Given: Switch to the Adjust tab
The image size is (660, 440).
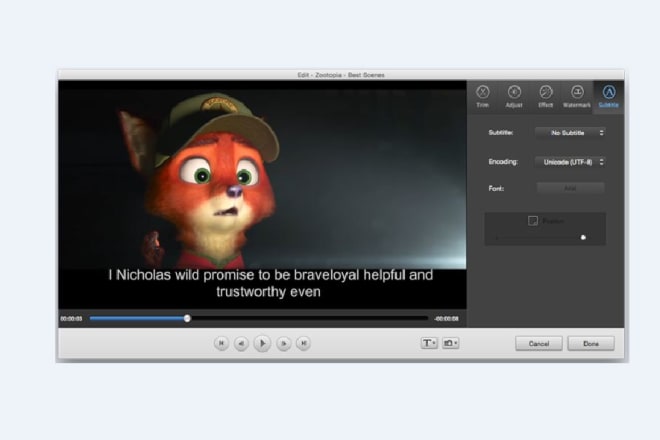Looking at the screenshot, I should 514,97.
